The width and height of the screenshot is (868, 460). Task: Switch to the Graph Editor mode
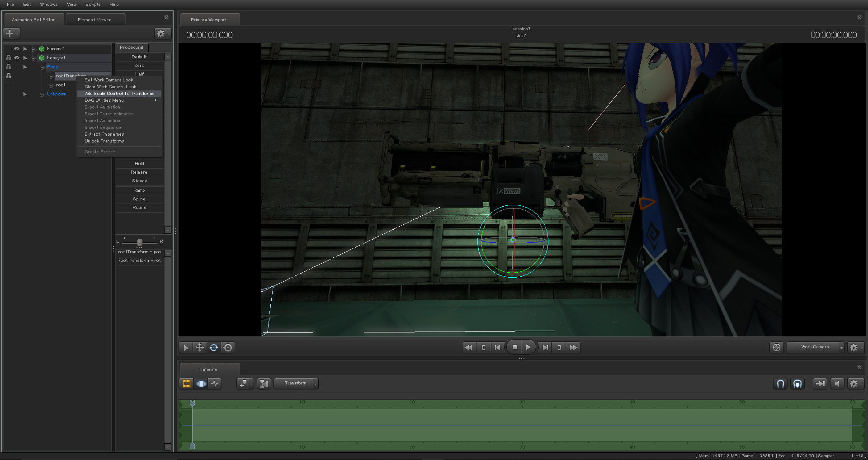click(215, 384)
